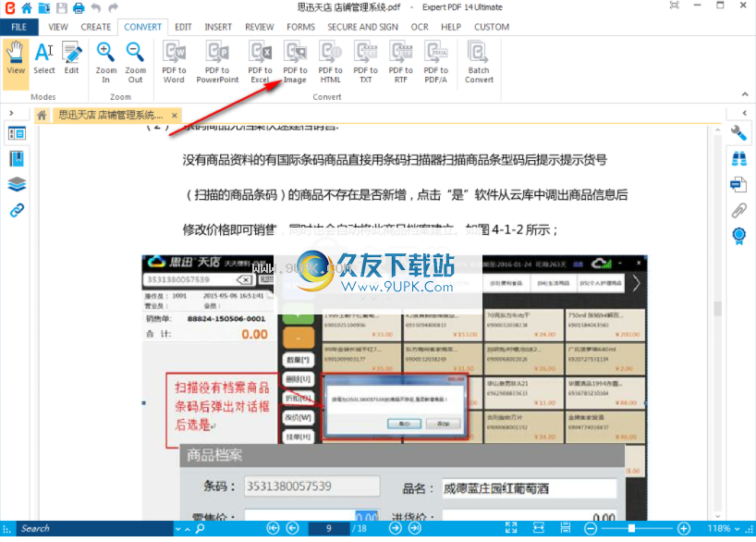Switch to the EDIT ribbon tab
Image resolution: width=756 pixels, height=542 pixels.
tap(183, 27)
